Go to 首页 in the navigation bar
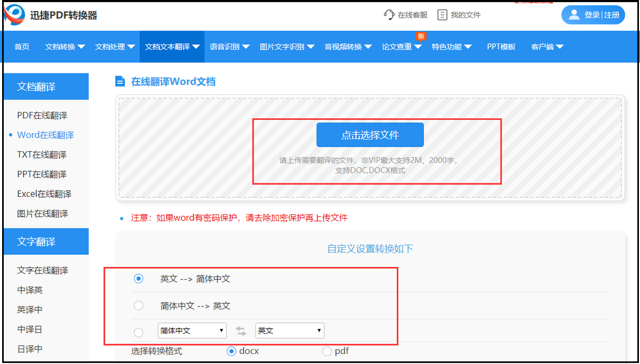Image resolution: width=640 pixels, height=364 pixels. pyautogui.click(x=22, y=47)
